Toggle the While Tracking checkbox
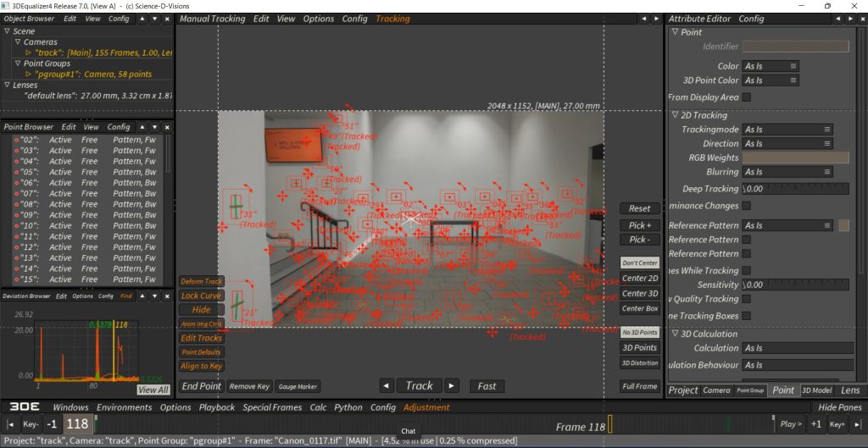The height and width of the screenshot is (448, 868). (x=746, y=270)
